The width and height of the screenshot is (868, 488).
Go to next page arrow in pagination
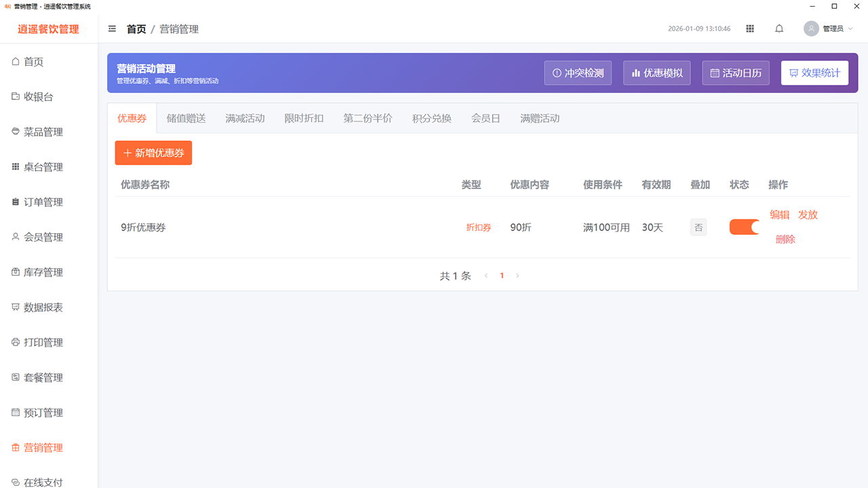[517, 276]
